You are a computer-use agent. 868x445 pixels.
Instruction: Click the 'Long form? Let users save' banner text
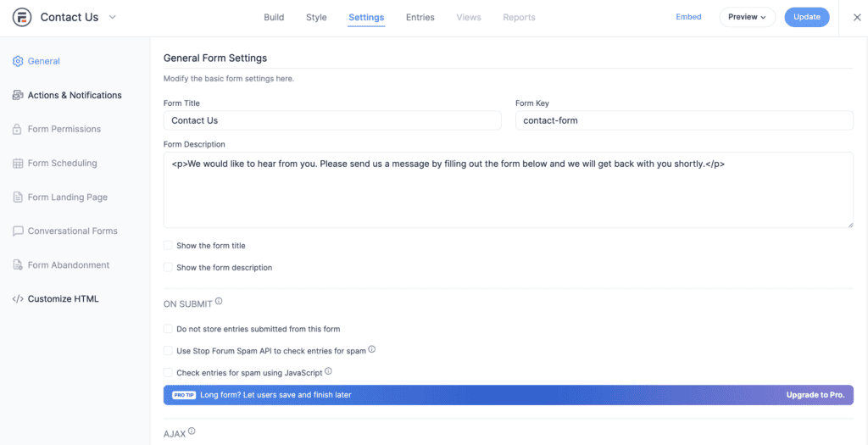[275, 395]
